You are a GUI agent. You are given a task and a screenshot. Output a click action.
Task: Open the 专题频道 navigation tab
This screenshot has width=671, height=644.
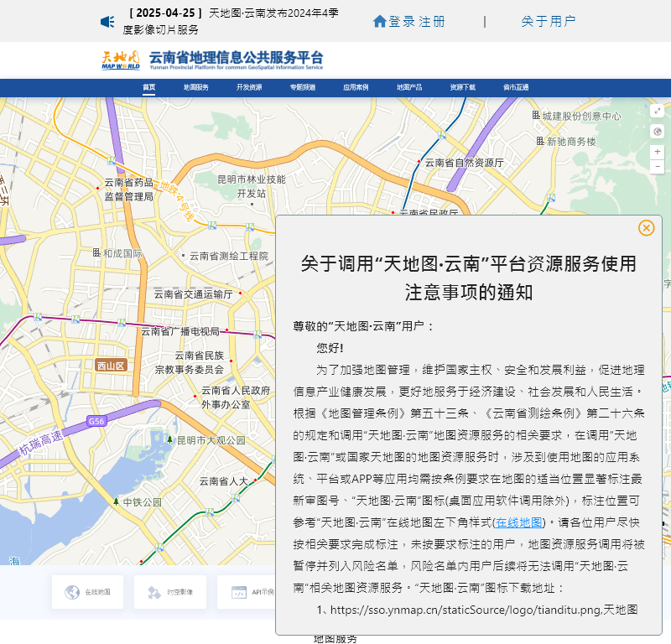click(303, 87)
